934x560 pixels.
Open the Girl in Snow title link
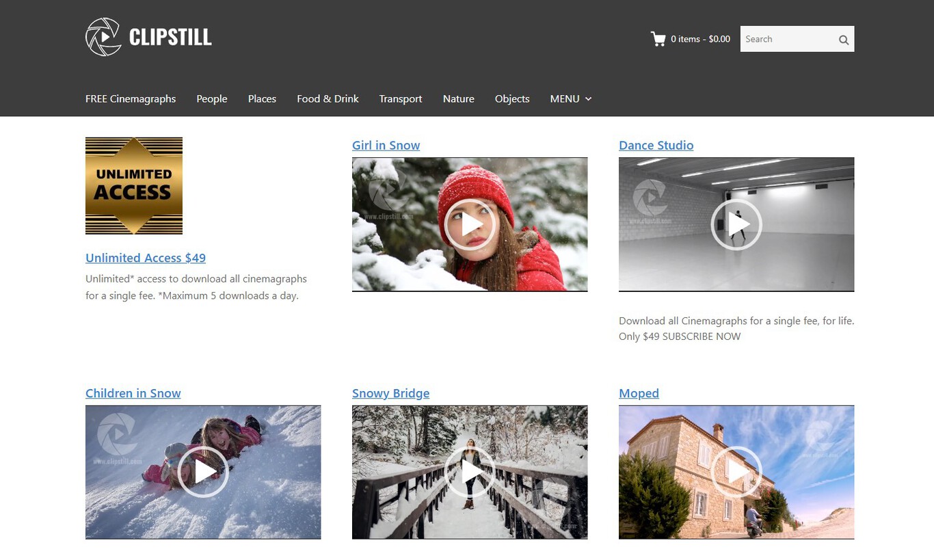point(386,145)
